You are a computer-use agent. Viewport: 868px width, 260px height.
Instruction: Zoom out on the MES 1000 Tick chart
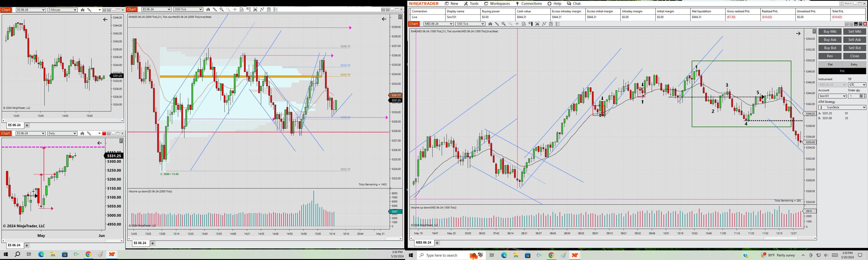[x=510, y=24]
